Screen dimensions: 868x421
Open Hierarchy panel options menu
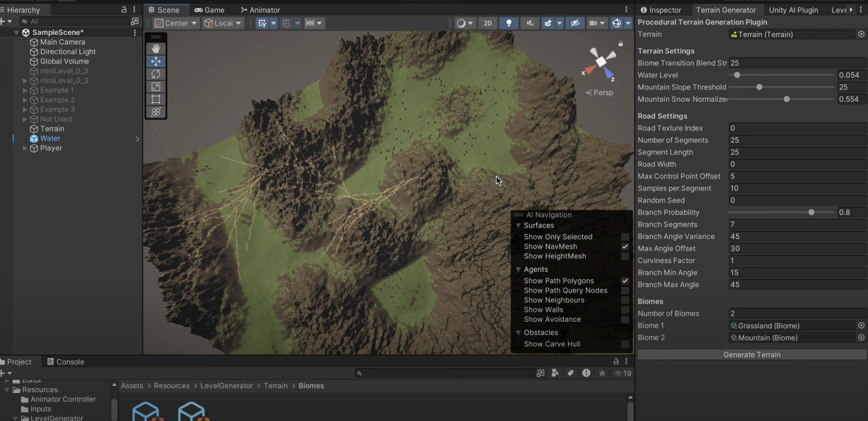134,9
